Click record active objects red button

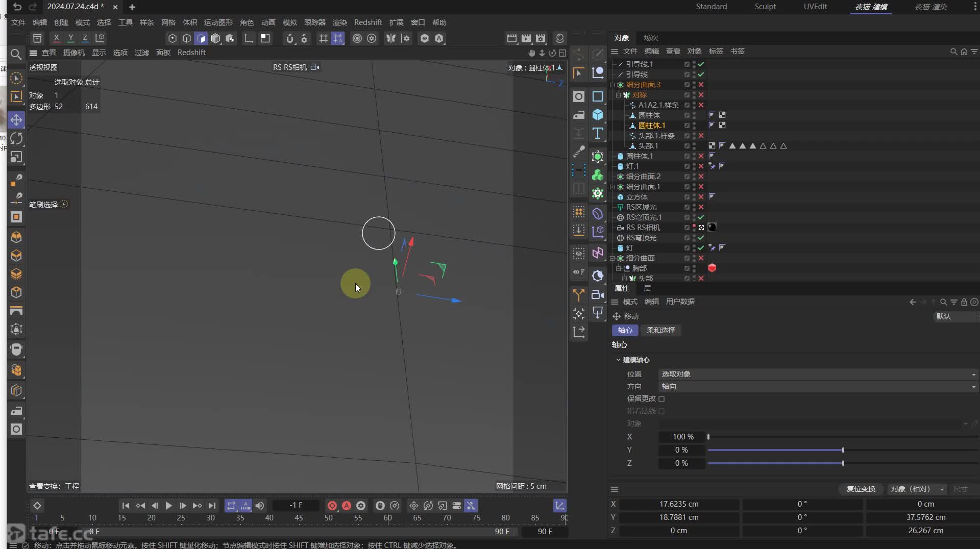332,506
